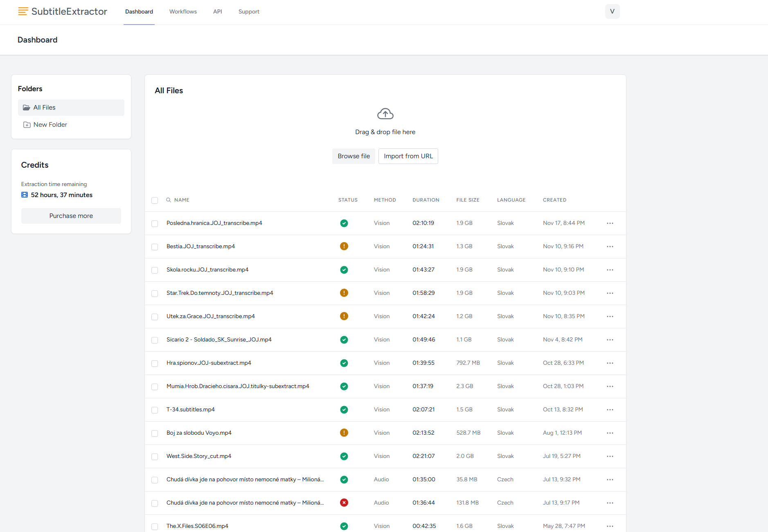Click the Browse file button
The image size is (768, 532).
[354, 156]
